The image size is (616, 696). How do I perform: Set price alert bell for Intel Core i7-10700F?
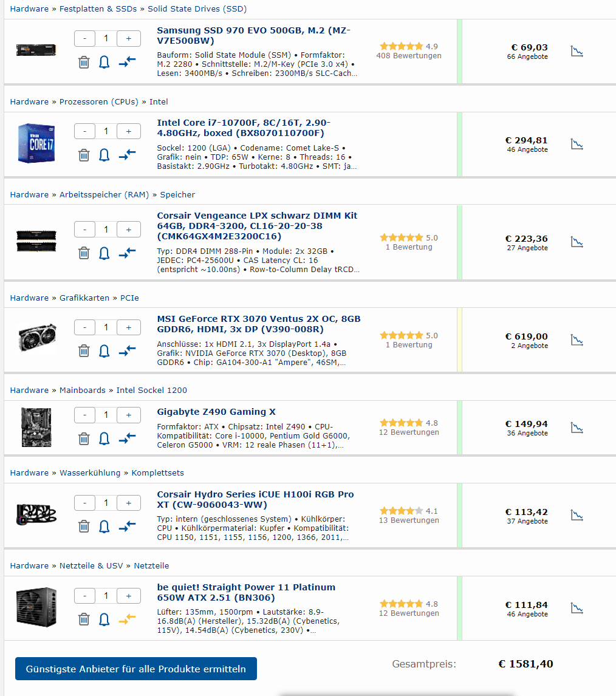point(104,155)
